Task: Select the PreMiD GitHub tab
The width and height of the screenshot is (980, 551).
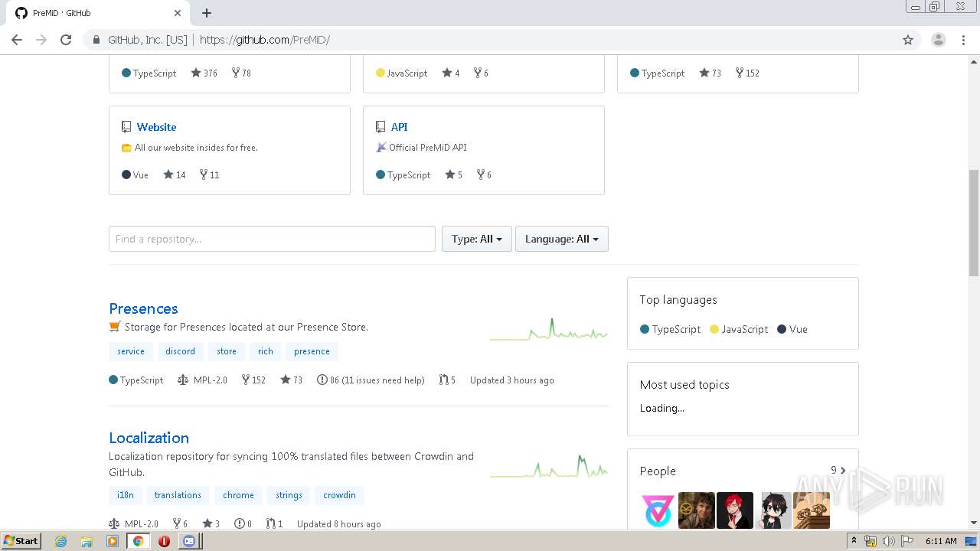Action: click(97, 13)
